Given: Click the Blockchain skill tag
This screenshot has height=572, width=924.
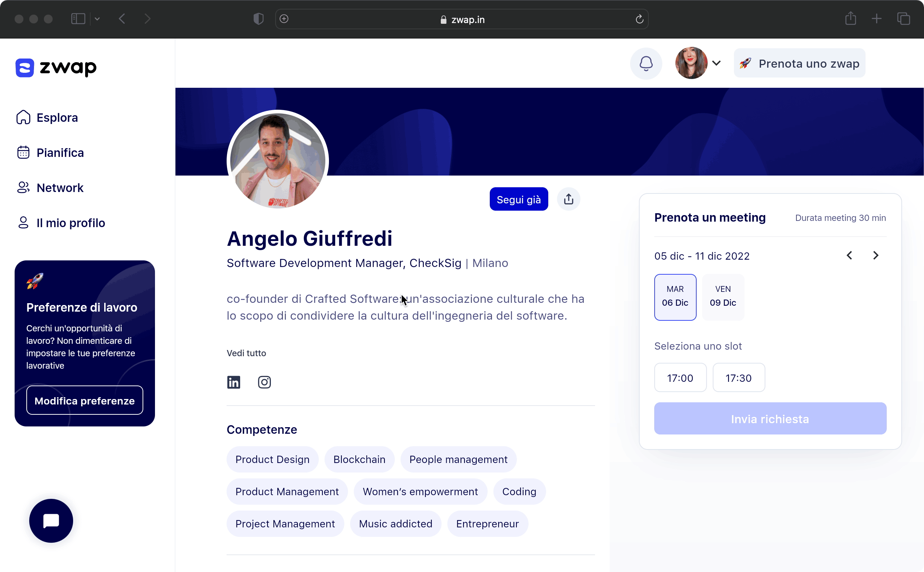Looking at the screenshot, I should point(359,459).
